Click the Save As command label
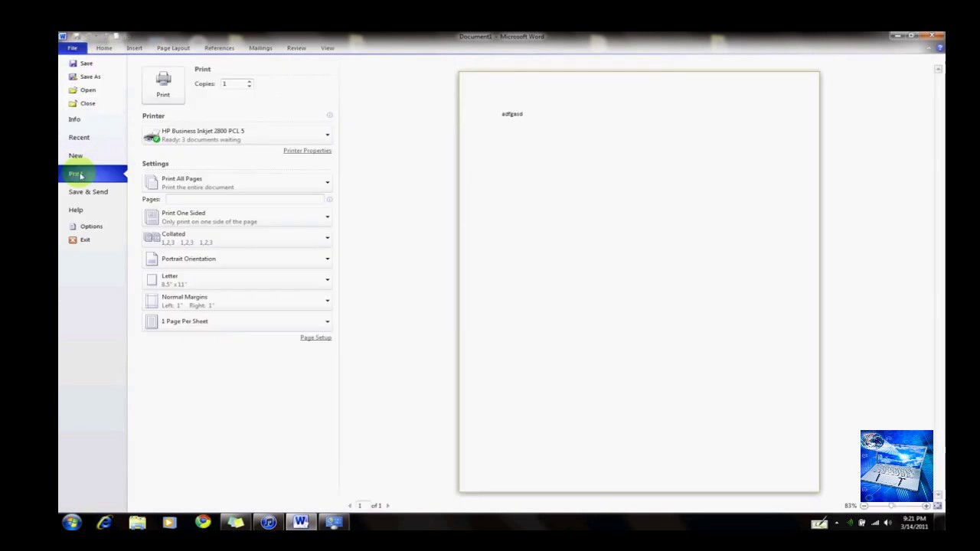This screenshot has height=551, width=980. pos(90,77)
